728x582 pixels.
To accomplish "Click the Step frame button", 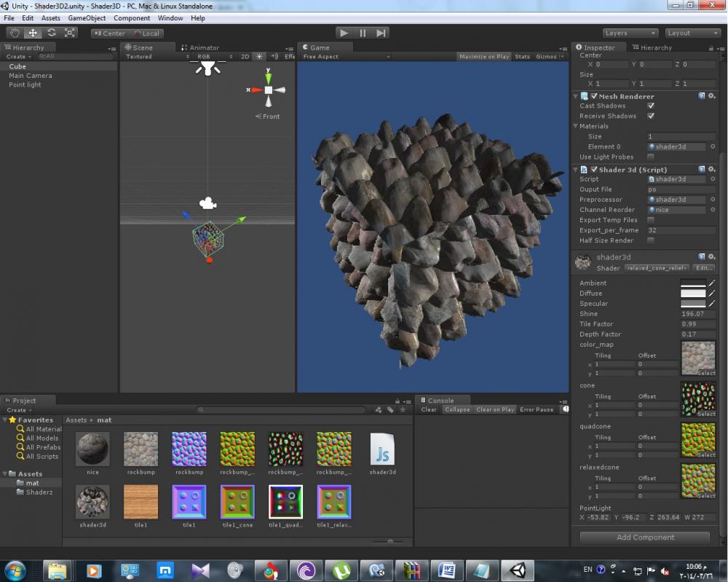I will pyautogui.click(x=381, y=33).
